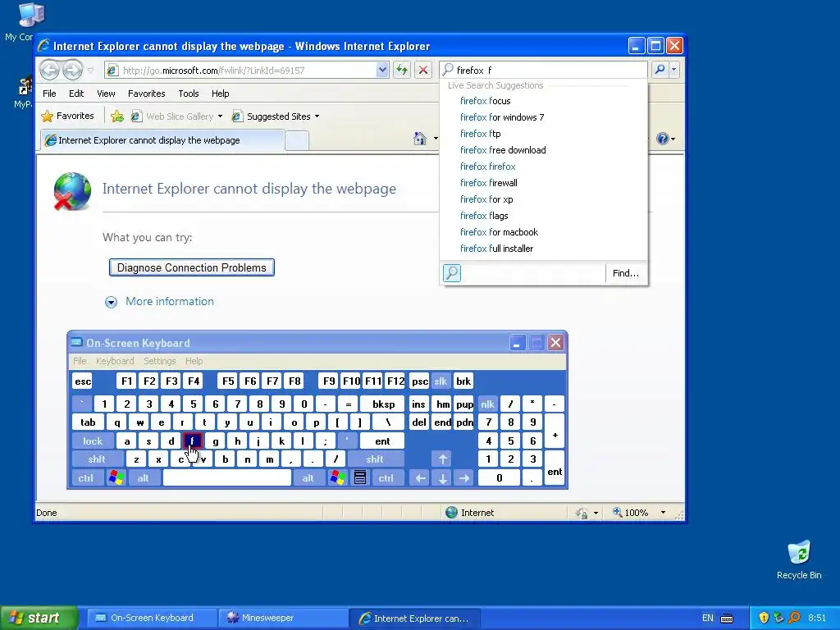
Task: Click the blue Help question mark icon
Action: pyautogui.click(x=662, y=139)
